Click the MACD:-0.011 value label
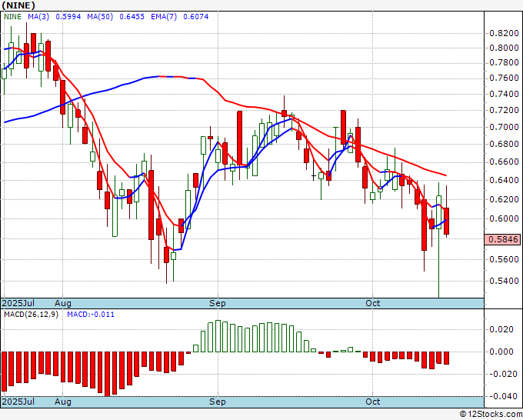523x420 pixels. tap(91, 315)
